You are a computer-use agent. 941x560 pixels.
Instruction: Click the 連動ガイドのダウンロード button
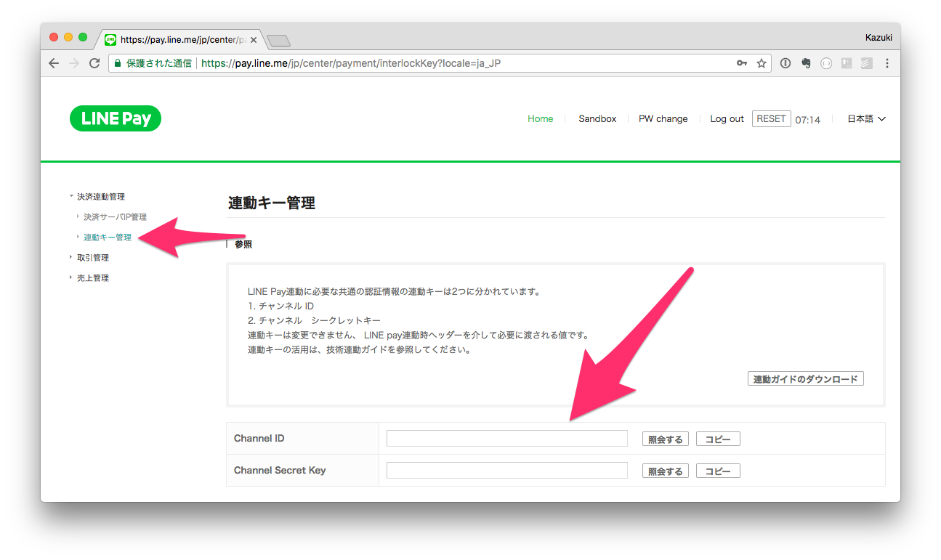806,379
